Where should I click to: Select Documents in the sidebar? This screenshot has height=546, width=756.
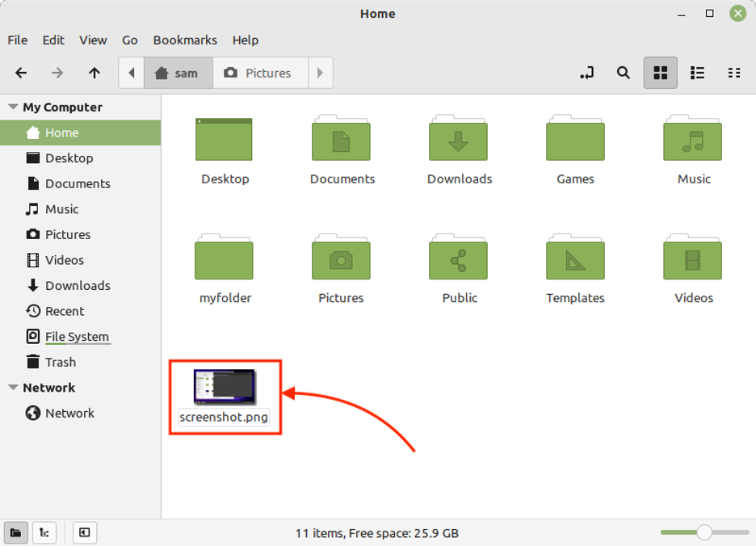point(81,184)
